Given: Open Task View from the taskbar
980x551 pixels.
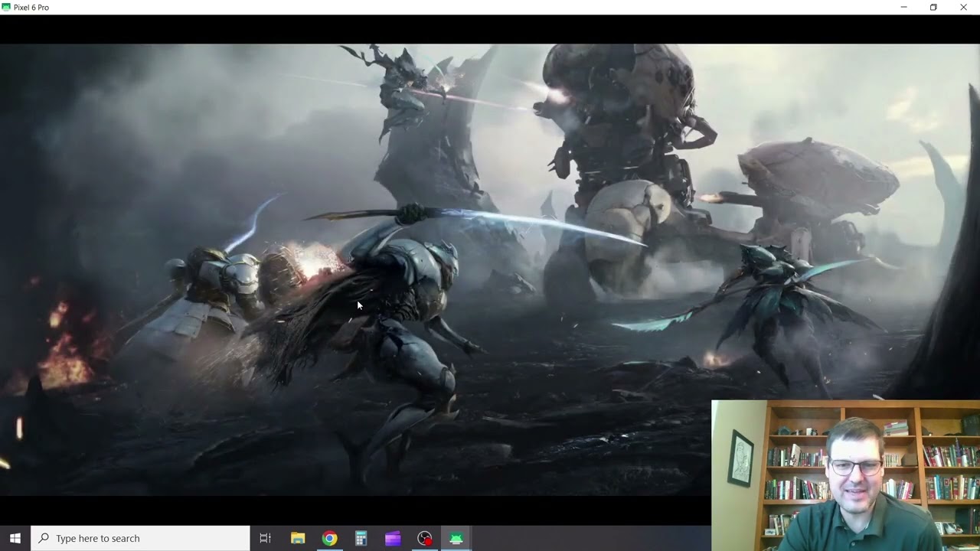Looking at the screenshot, I should point(266,538).
